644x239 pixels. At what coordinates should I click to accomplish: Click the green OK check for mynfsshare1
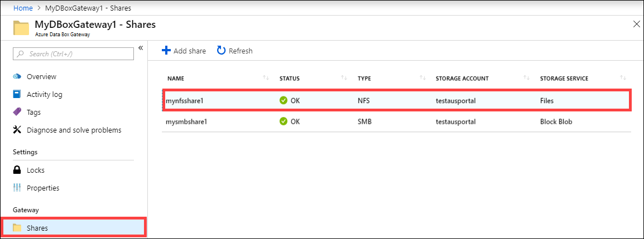tap(283, 100)
